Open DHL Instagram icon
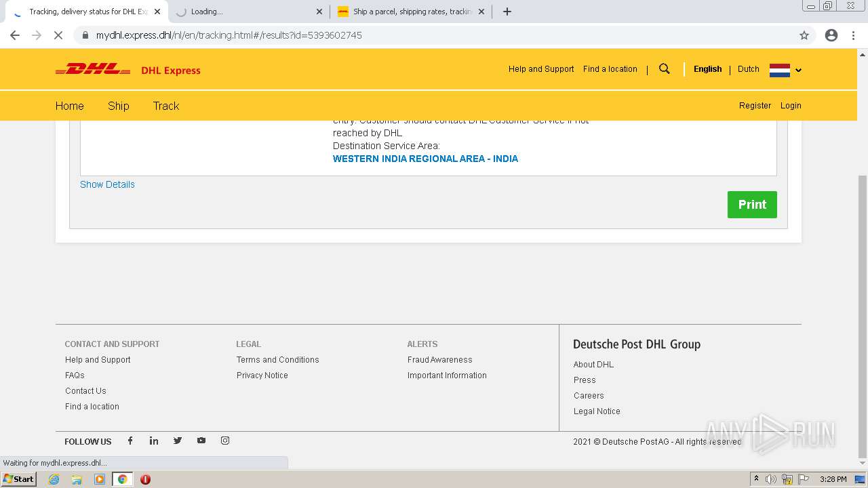This screenshot has width=868, height=488. 225,441
